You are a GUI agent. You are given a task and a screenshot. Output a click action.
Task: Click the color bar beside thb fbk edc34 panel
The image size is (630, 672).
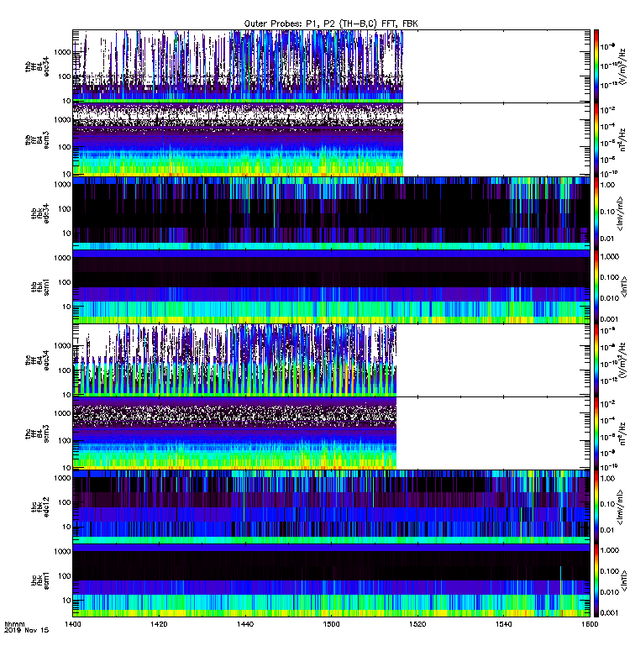click(596, 213)
